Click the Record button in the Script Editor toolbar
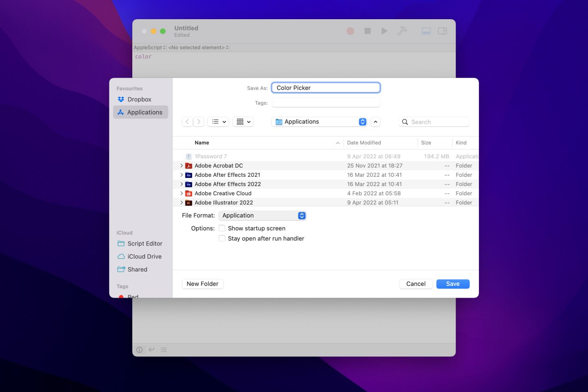This screenshot has width=588, height=392. click(x=350, y=31)
